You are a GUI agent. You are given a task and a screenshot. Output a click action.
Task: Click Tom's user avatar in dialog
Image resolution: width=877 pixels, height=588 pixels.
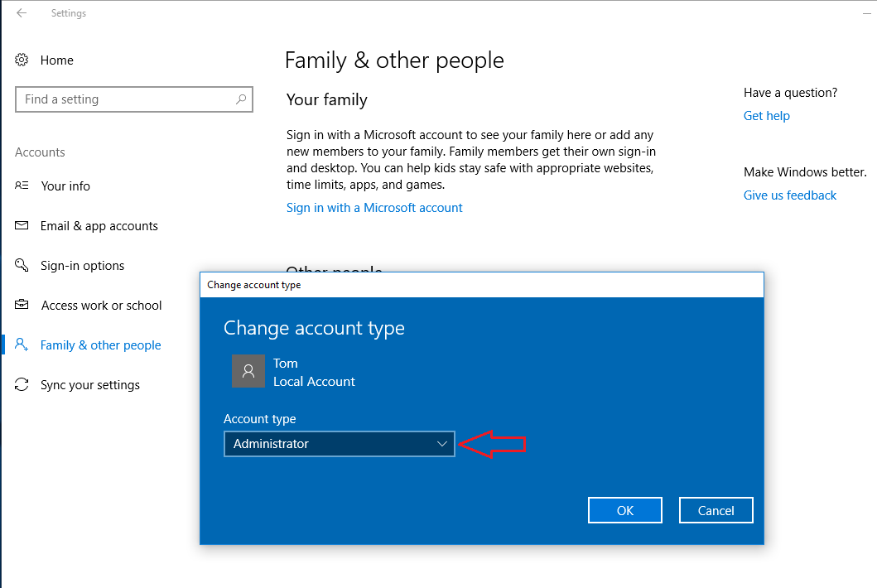click(x=248, y=371)
